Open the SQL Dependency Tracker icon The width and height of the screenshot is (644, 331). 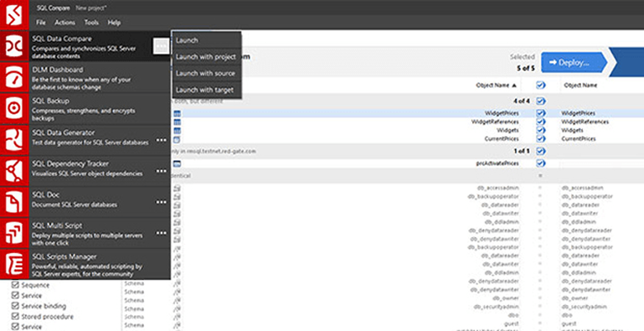click(x=14, y=171)
